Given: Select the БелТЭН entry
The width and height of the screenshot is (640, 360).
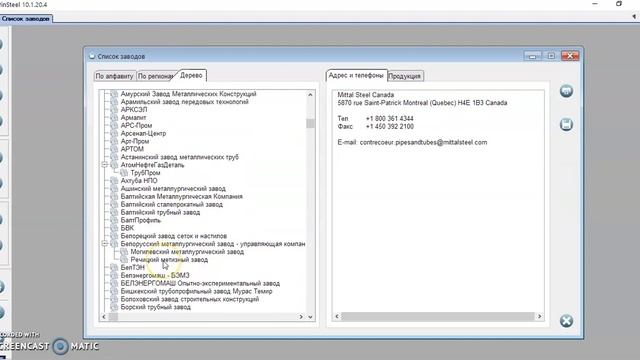Looking at the screenshot, I should (133, 267).
